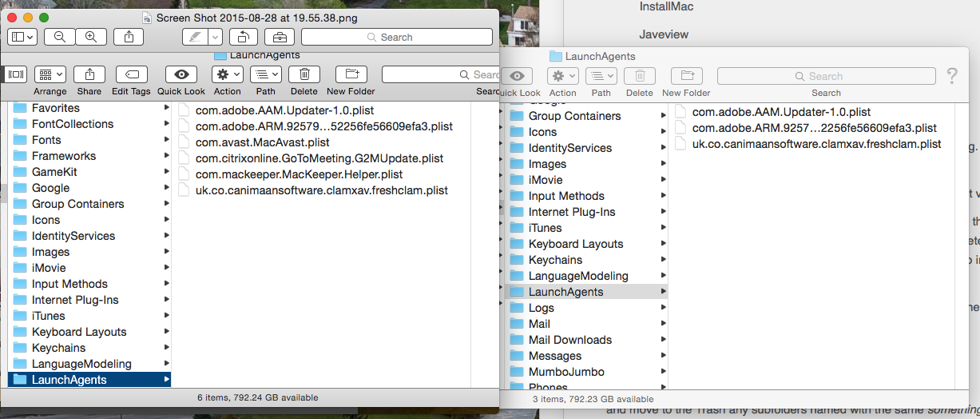Click the '6 items, 792.24 GB available' status text
The height and width of the screenshot is (419, 980).
[x=257, y=397]
